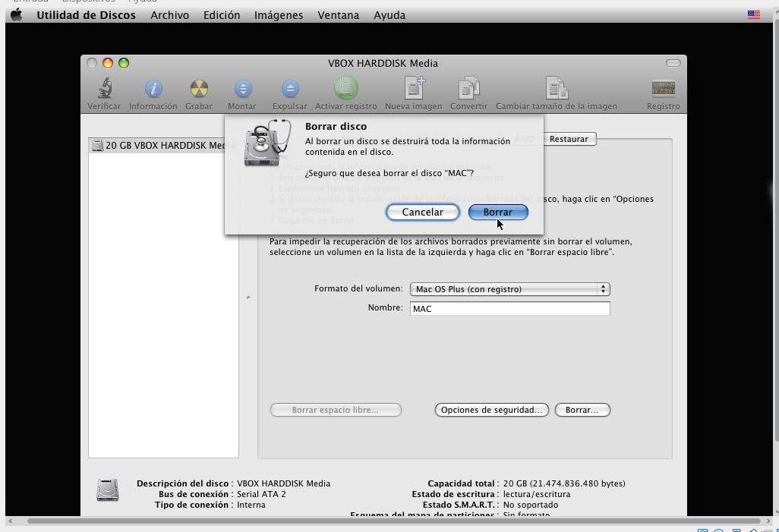The image size is (779, 532).
Task: Click the 'lectura/escritura' write status value
Action: [x=537, y=494]
